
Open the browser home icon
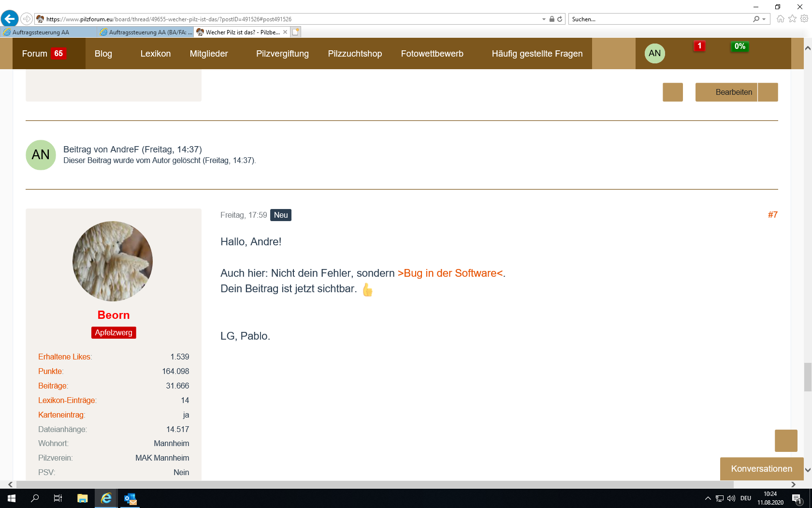pos(780,19)
